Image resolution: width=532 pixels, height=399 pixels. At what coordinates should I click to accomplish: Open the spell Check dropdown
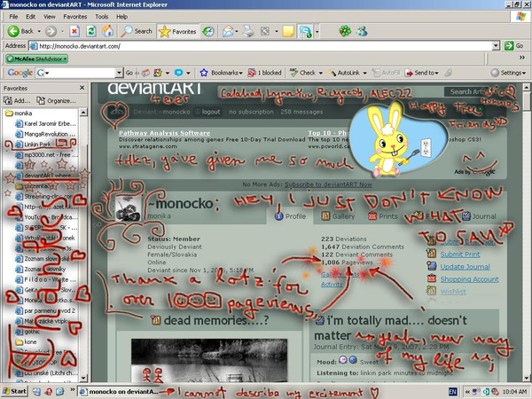(306, 73)
